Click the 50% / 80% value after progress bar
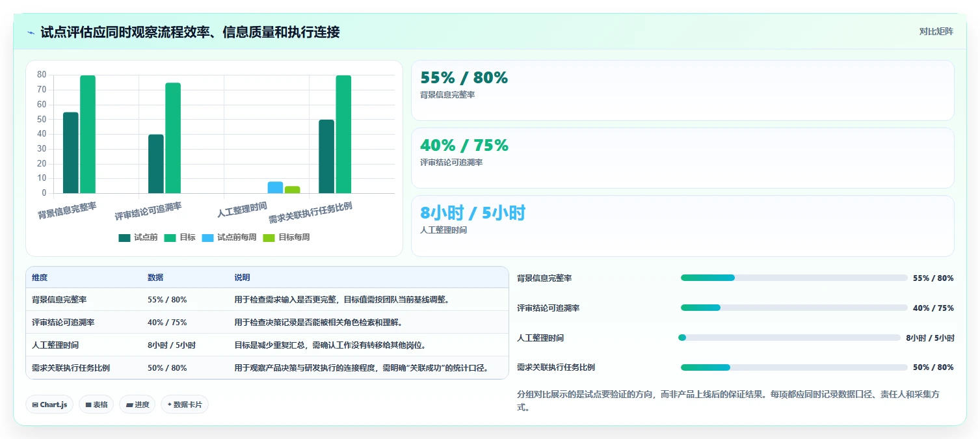 pyautogui.click(x=933, y=367)
